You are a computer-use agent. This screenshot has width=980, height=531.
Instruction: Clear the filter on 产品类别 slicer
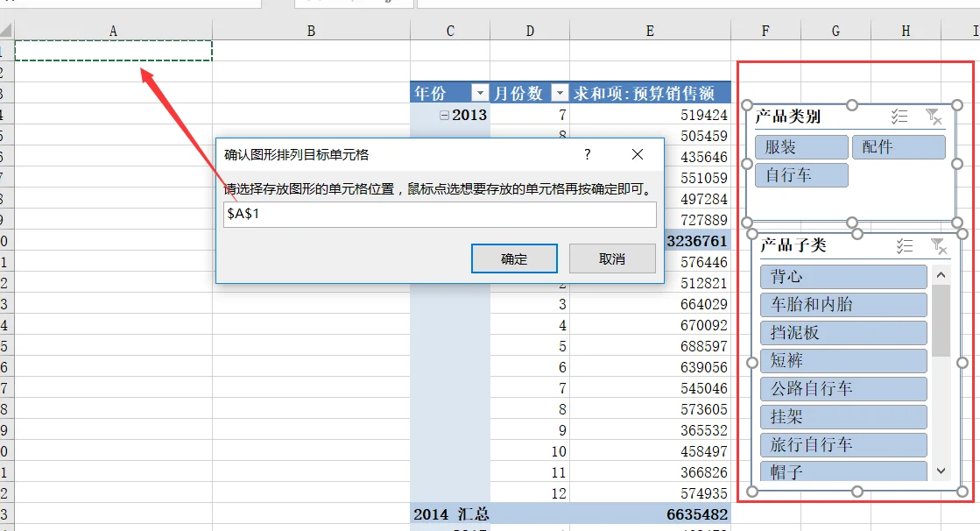point(933,117)
